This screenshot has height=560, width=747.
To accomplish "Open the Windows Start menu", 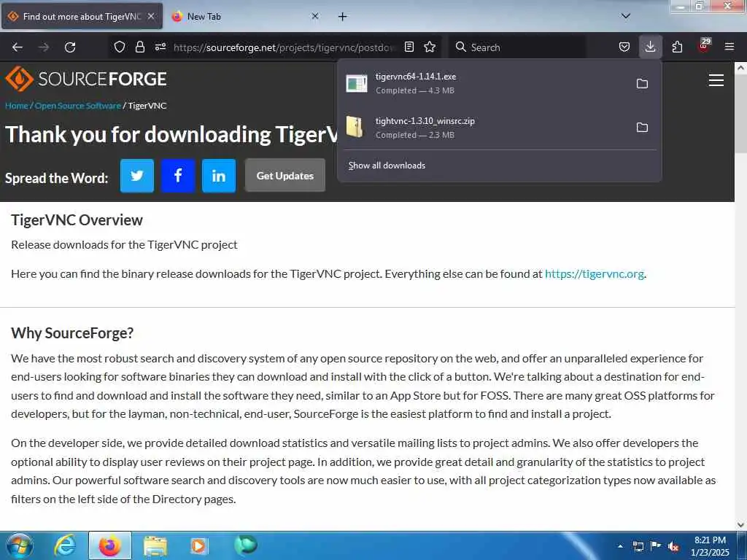I will point(18,545).
